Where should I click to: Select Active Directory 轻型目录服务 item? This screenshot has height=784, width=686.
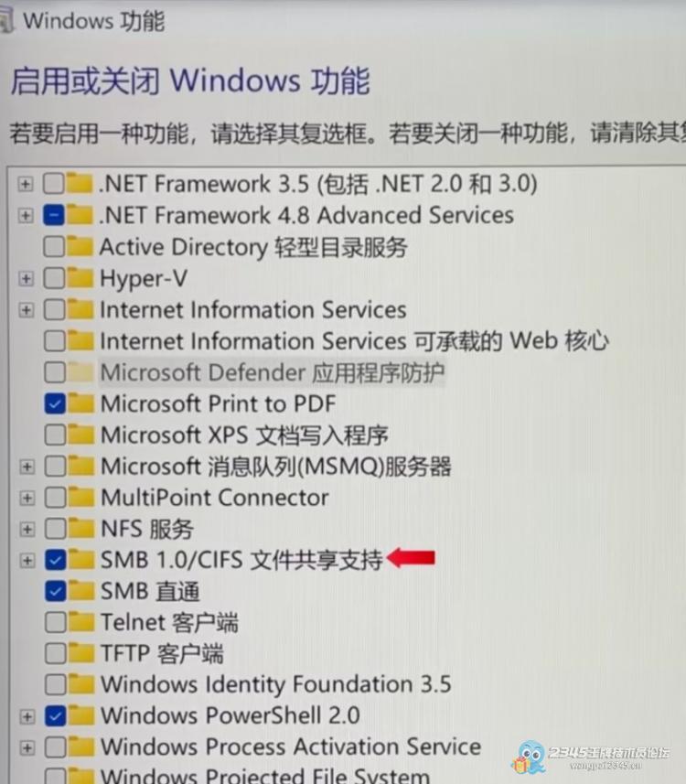click(x=253, y=247)
